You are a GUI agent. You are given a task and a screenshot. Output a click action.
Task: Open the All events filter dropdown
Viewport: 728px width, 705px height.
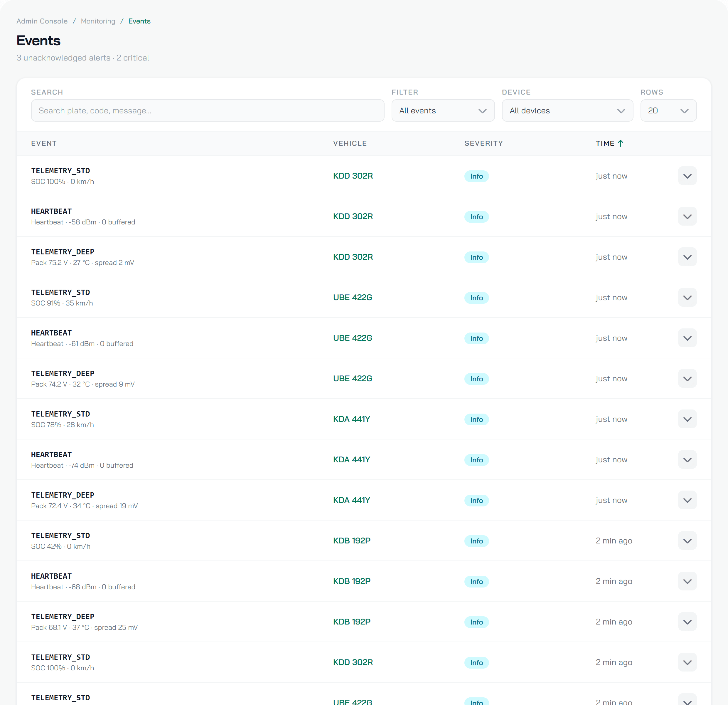point(443,110)
